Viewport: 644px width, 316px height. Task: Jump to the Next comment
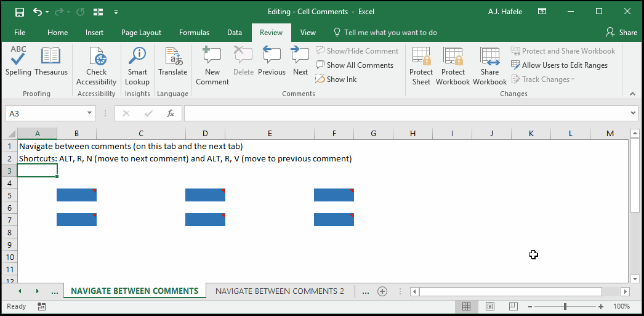tap(300, 61)
